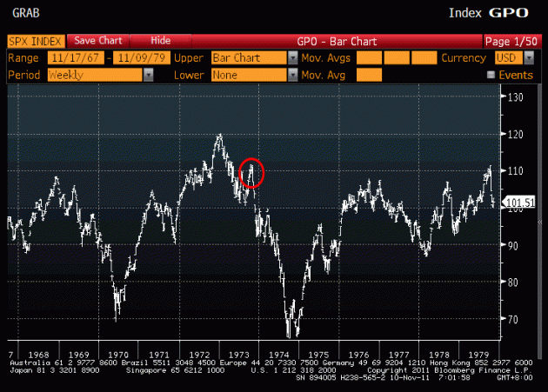548x392 pixels.
Task: Click the lower Mov. Avg input field
Action: (369, 75)
